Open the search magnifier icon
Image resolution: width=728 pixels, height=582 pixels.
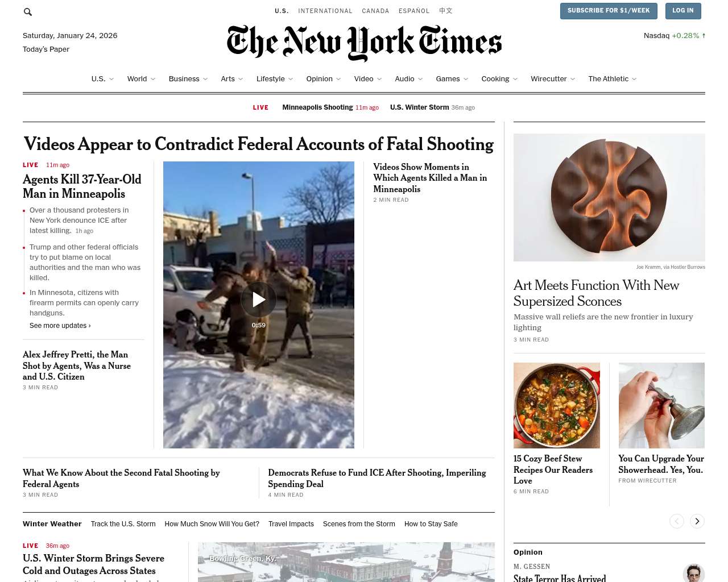point(28,11)
